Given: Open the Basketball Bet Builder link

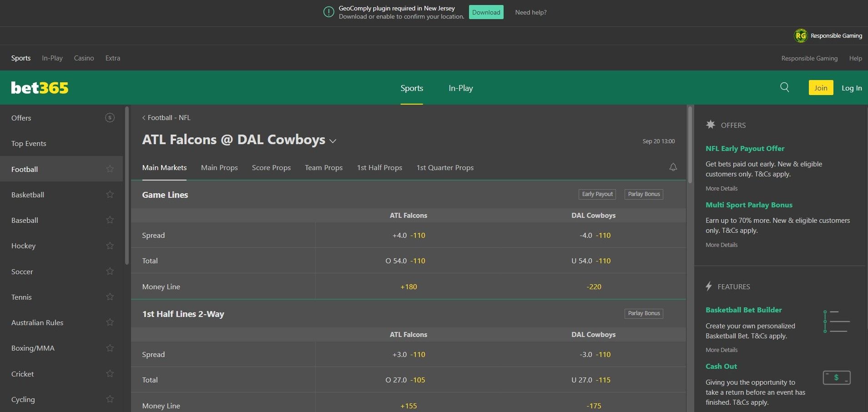Looking at the screenshot, I should coord(743,310).
